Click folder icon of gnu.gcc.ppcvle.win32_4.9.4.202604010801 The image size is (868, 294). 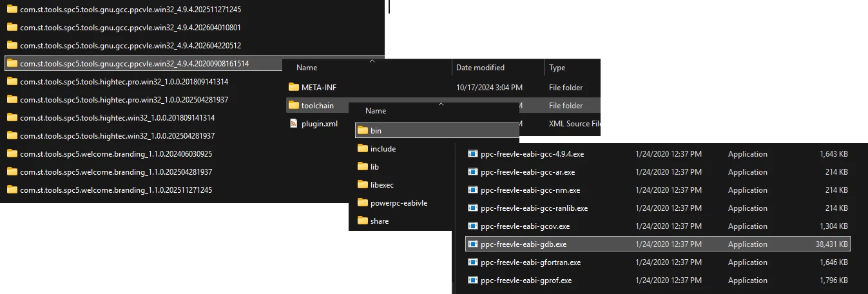click(x=12, y=27)
